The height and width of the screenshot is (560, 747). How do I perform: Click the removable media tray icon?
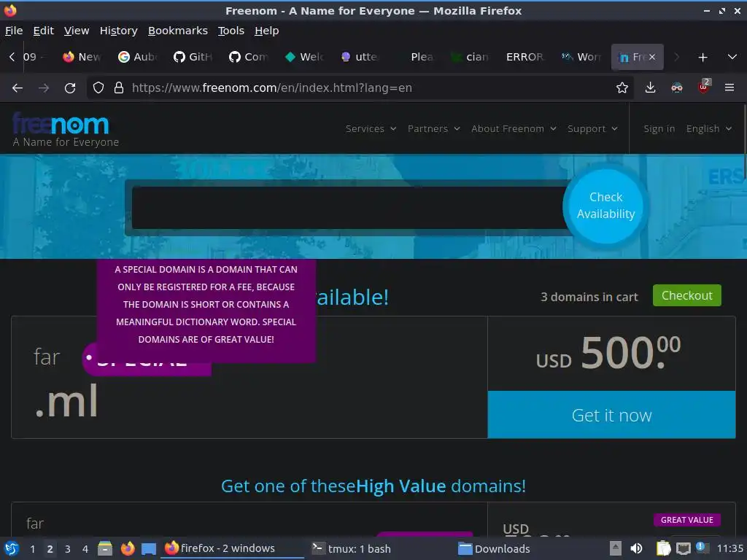point(615,548)
